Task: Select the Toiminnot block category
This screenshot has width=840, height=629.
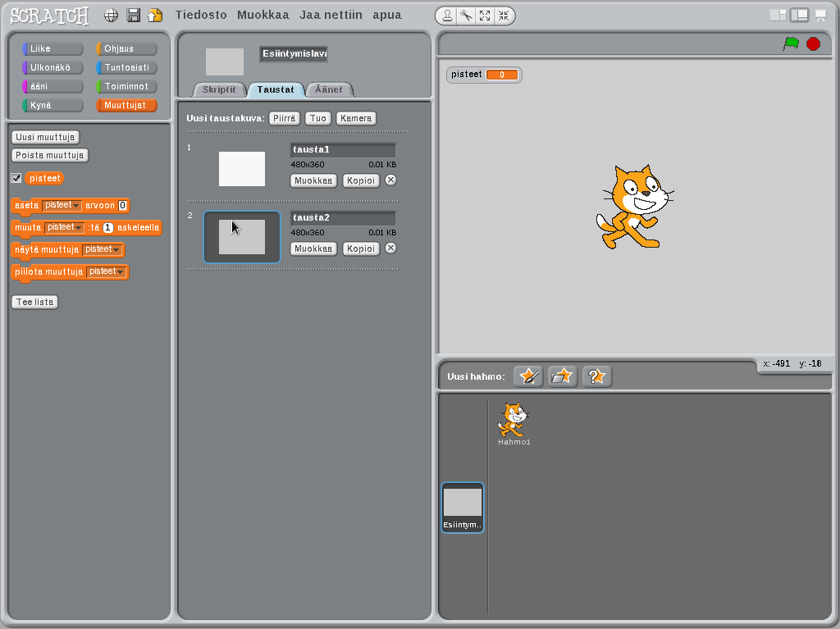Action: (126, 86)
